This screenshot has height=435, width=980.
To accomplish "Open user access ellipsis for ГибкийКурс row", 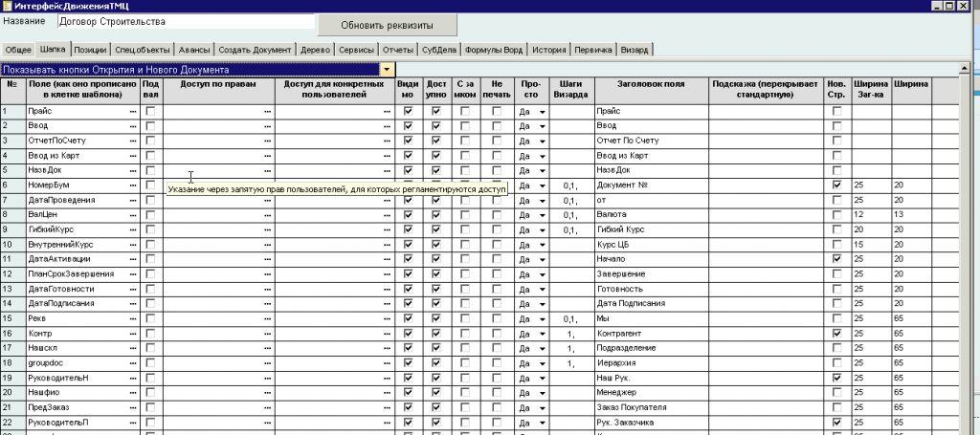I will (x=388, y=229).
